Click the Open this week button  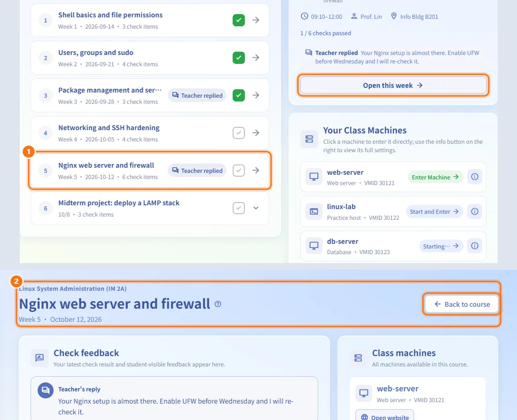tap(393, 86)
